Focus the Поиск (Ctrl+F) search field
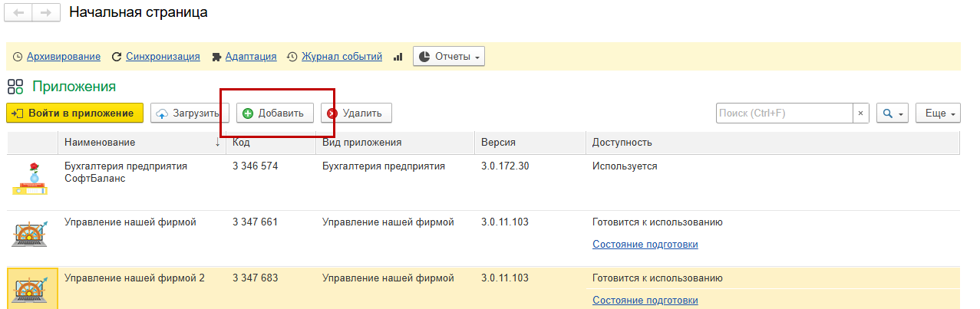Screen dimensions: 980x309 784,113
